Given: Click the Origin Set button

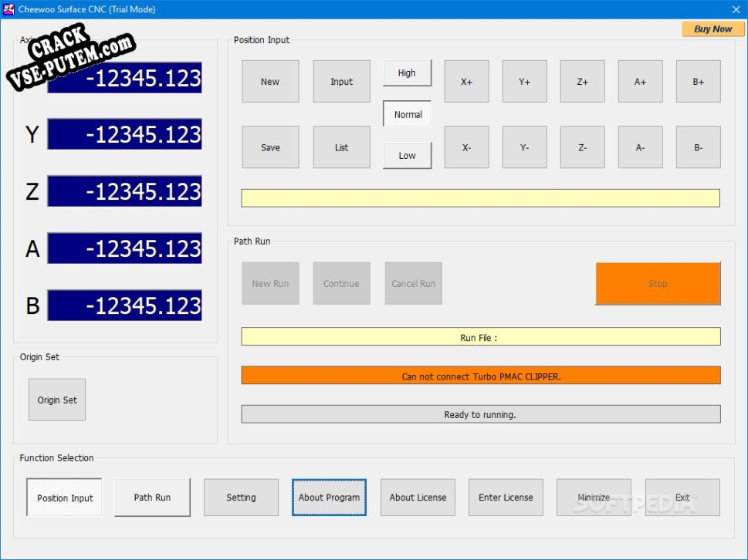Looking at the screenshot, I should (x=57, y=400).
